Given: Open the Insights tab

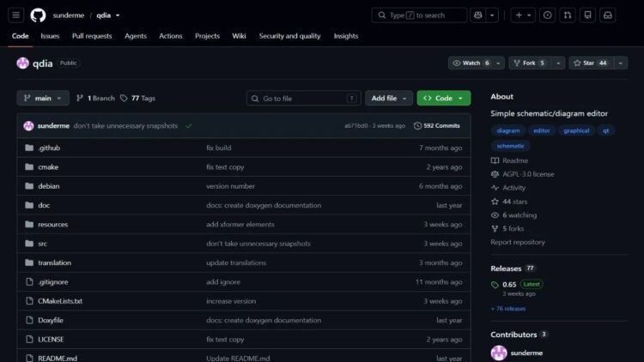Looking at the screenshot, I should point(346,36).
